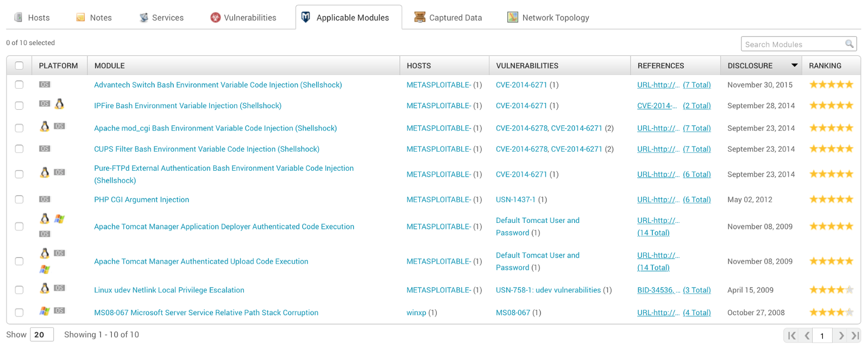Open PHP CGI Argument Injection module link
The width and height of the screenshot is (868, 349).
pos(141,200)
